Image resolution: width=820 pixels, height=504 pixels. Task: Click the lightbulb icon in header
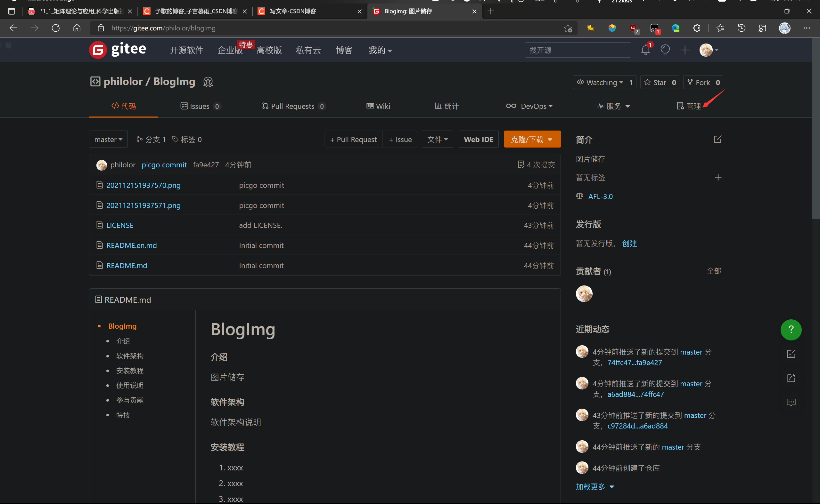[x=665, y=50]
